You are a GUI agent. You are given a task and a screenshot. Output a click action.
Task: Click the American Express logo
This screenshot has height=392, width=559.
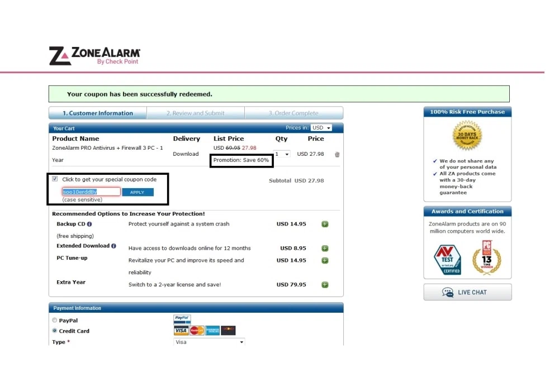coord(212,331)
